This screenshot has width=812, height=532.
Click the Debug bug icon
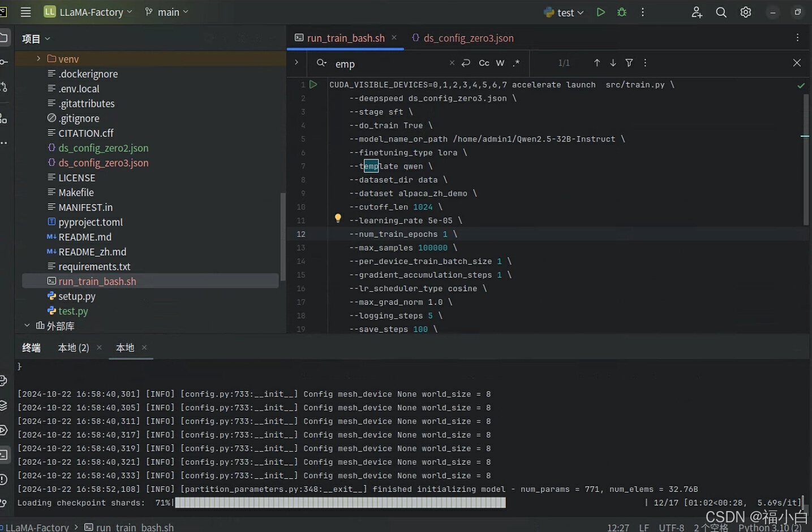[622, 12]
